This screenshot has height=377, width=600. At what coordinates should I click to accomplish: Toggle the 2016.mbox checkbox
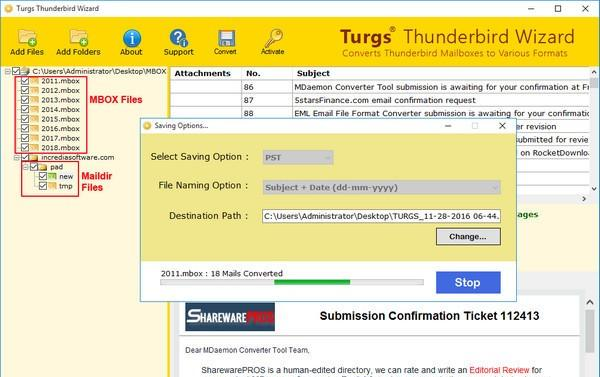coord(25,129)
